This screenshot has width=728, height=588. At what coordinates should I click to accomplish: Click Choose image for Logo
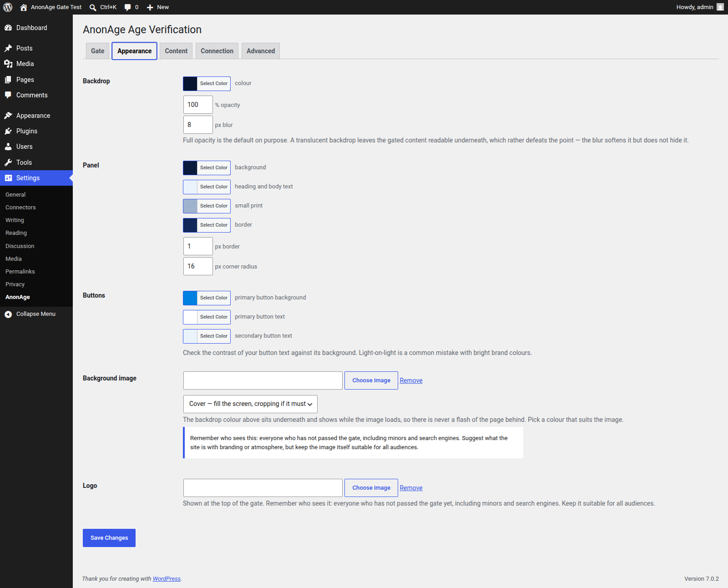[371, 488]
